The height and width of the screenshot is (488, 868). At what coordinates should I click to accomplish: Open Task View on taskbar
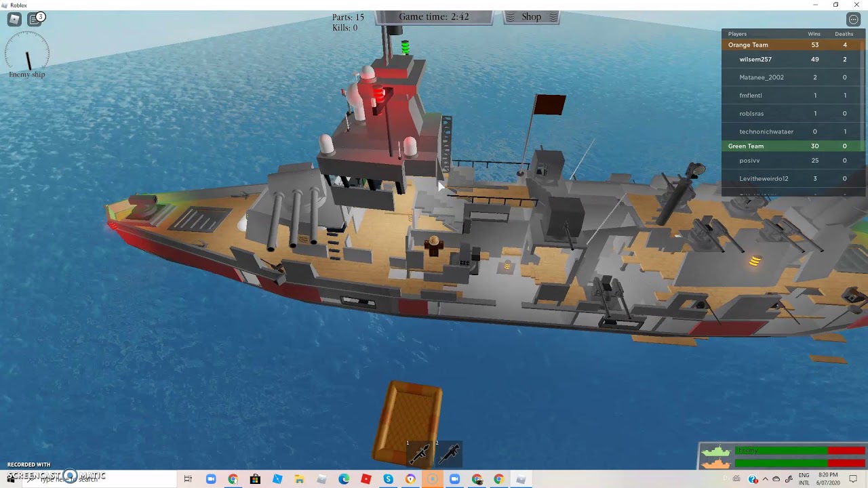point(188,479)
